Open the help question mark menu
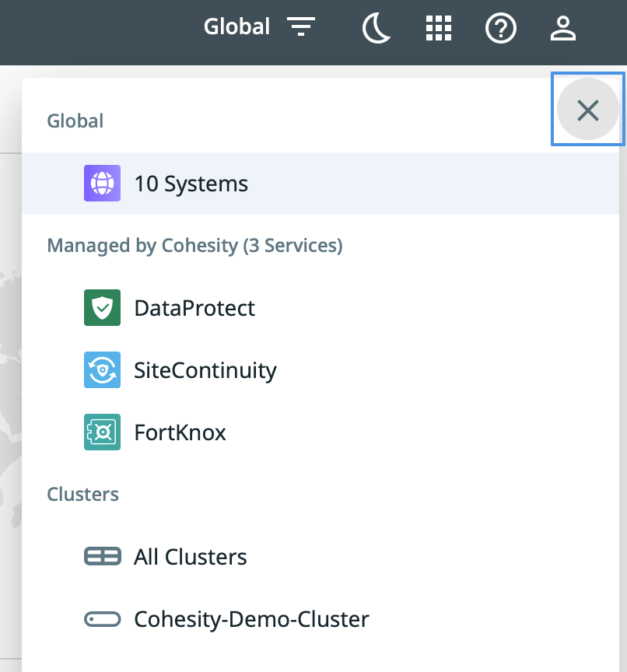 (501, 29)
